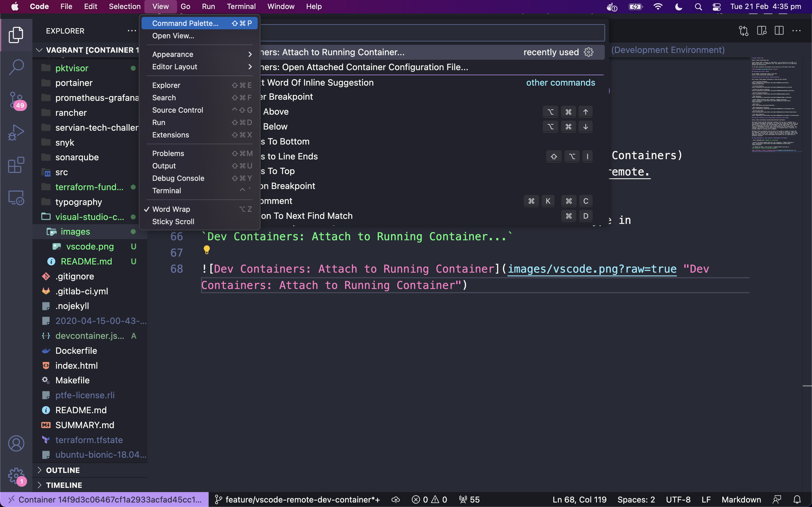
Task: Open Remote Explorer activity bar icon
Action: pos(16,198)
